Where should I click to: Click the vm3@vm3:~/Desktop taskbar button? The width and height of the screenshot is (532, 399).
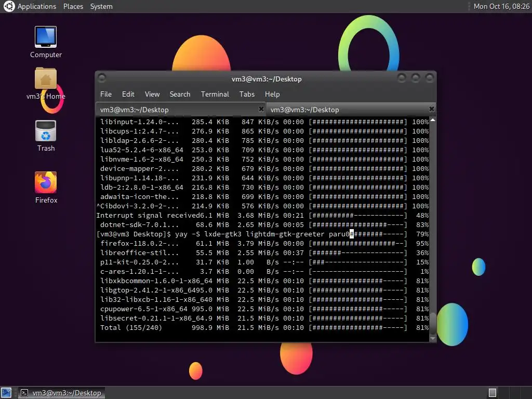coord(61,393)
